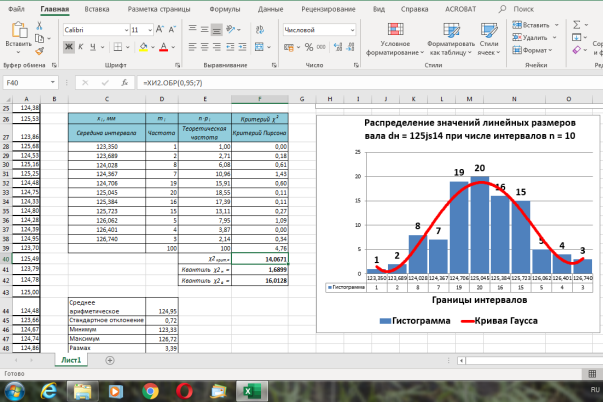Viewport: 603px width, 402px height.
Task: Align text left
Action: [x=192, y=47]
